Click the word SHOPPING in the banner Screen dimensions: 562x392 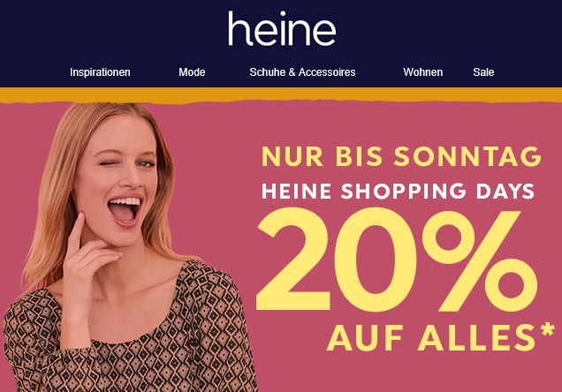(x=403, y=192)
